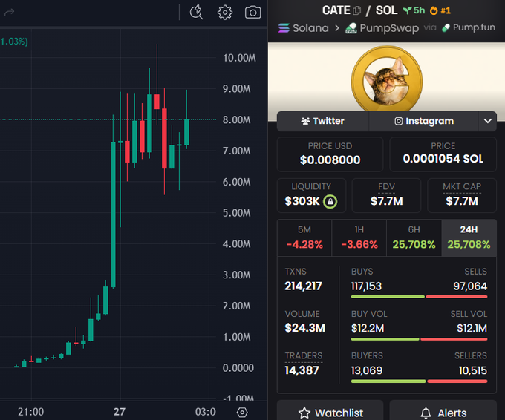Click the MKT CAP $7.7M box
The image size is (505, 420).
[462, 195]
